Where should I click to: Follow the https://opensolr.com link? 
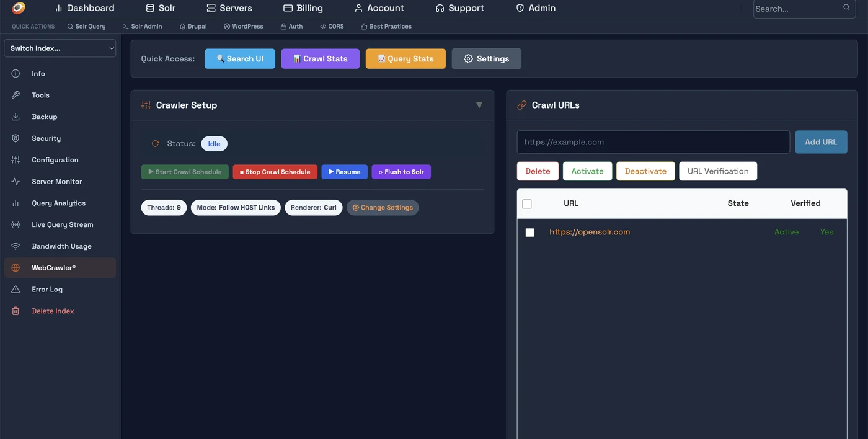click(589, 231)
